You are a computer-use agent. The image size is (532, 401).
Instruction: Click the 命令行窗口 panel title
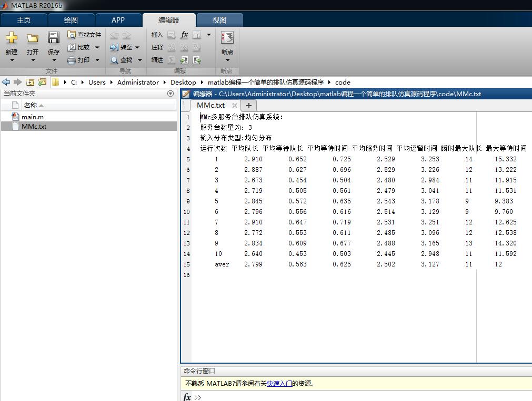click(199, 371)
